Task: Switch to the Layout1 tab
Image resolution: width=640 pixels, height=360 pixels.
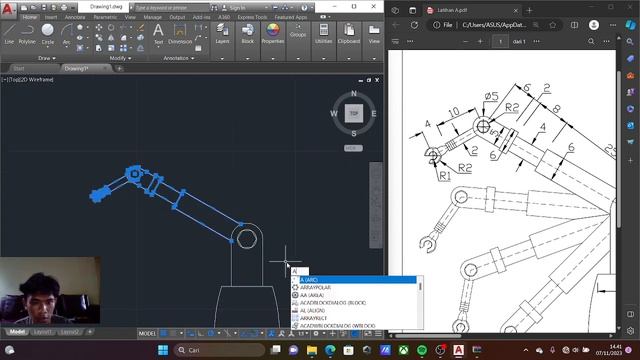Action: 43,332
